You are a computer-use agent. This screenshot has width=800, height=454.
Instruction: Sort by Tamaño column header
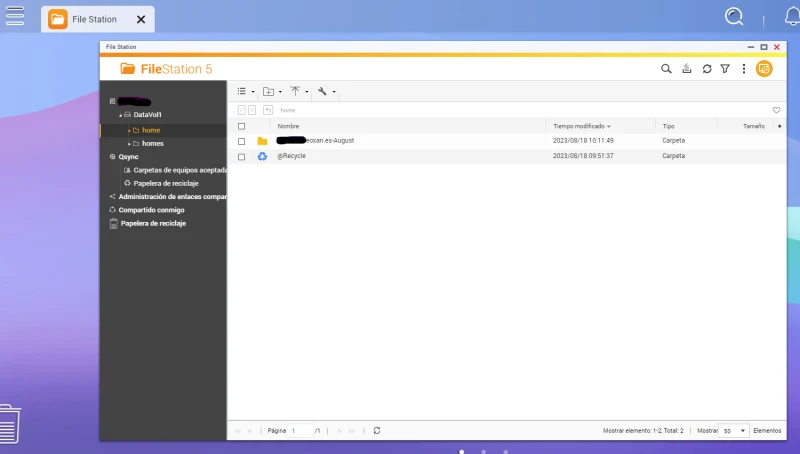(x=754, y=126)
